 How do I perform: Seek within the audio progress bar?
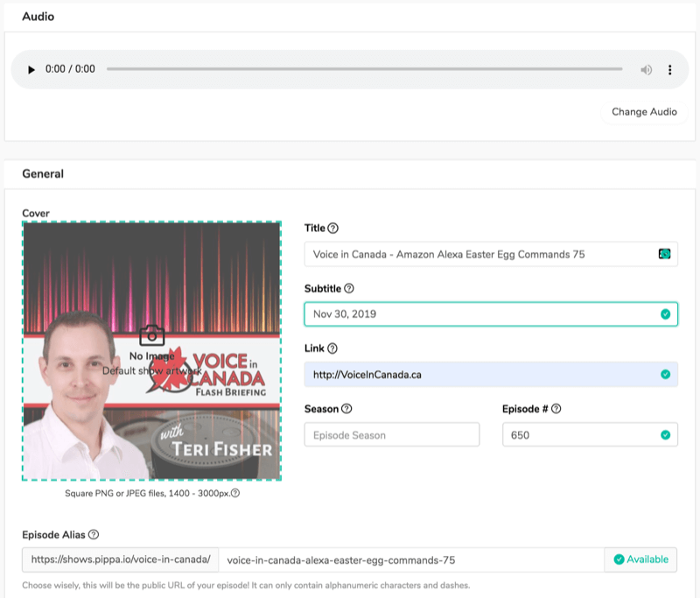click(x=364, y=69)
